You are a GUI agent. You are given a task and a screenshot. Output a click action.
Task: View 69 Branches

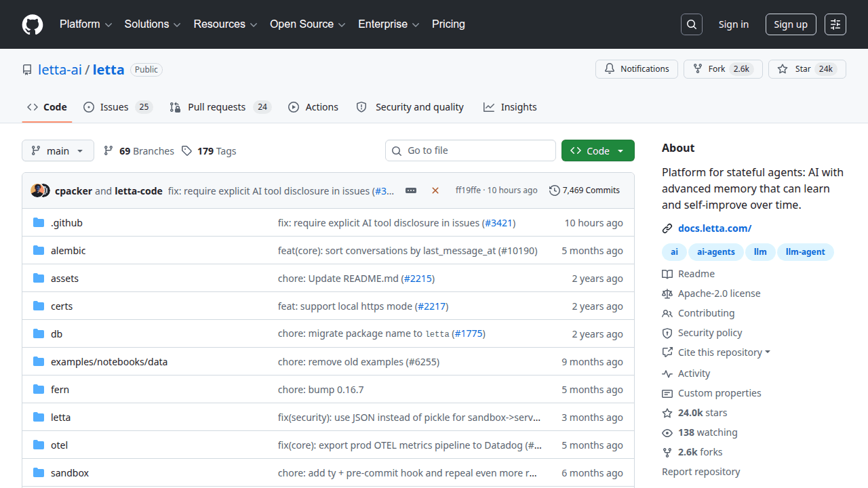pyautogui.click(x=138, y=151)
